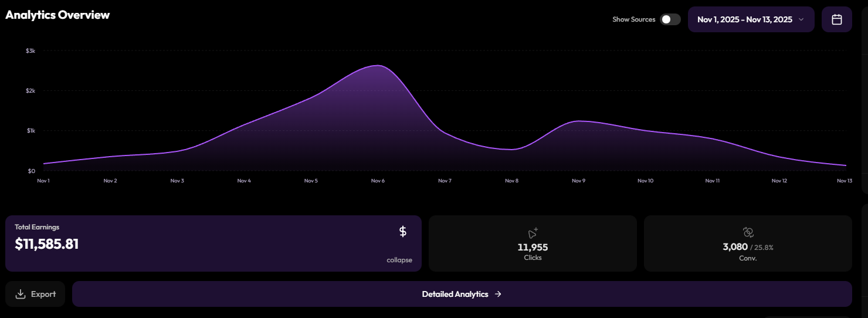Click the calendar icon button
This screenshot has width=868, height=318.
tap(837, 19)
